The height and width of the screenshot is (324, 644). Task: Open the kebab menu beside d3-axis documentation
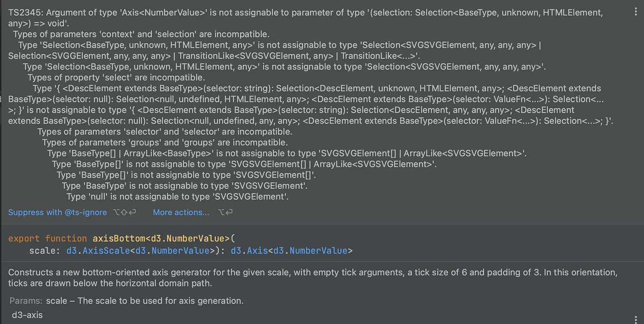click(636, 320)
